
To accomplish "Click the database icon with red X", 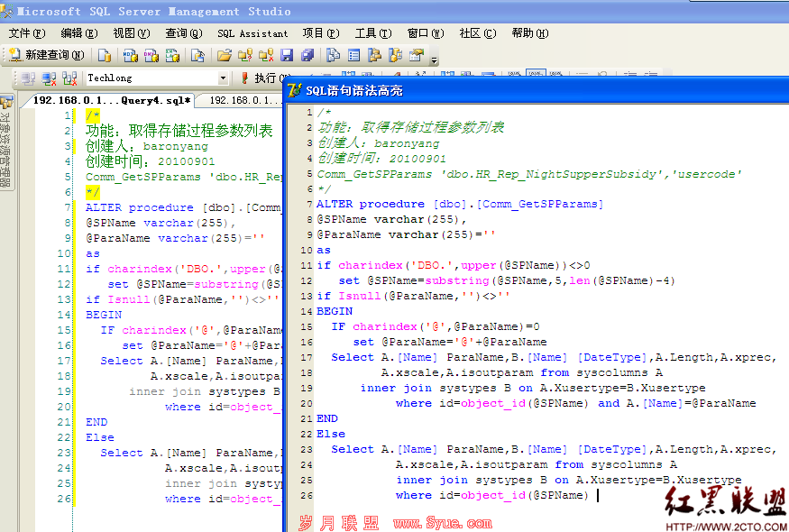I will coord(266,55).
